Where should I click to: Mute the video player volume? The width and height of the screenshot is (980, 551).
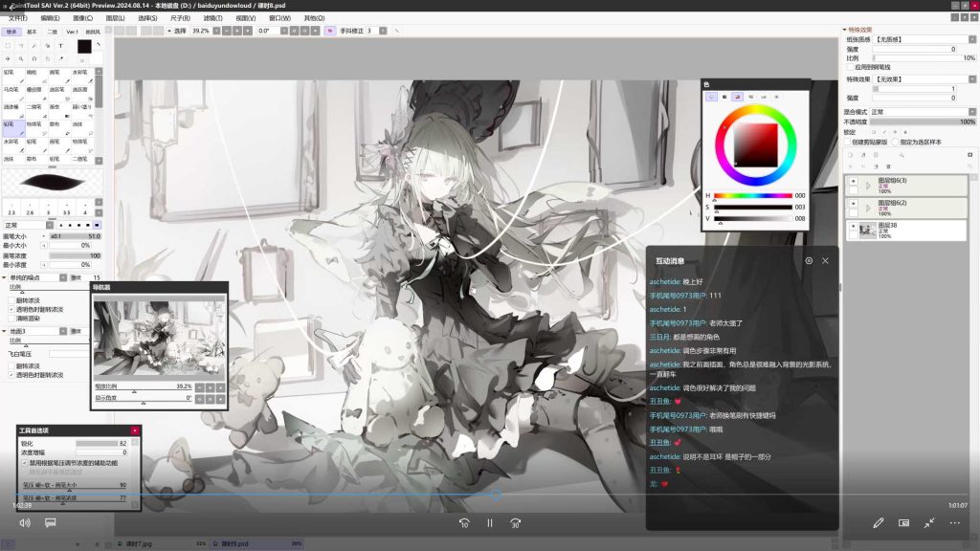[24, 523]
